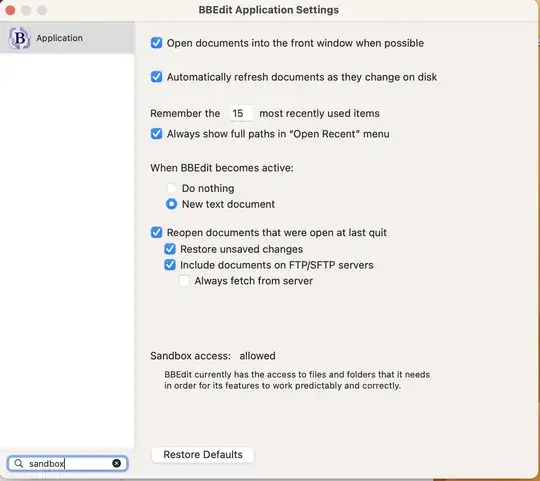
Task: Click the most recently used items text
Action: point(319,113)
